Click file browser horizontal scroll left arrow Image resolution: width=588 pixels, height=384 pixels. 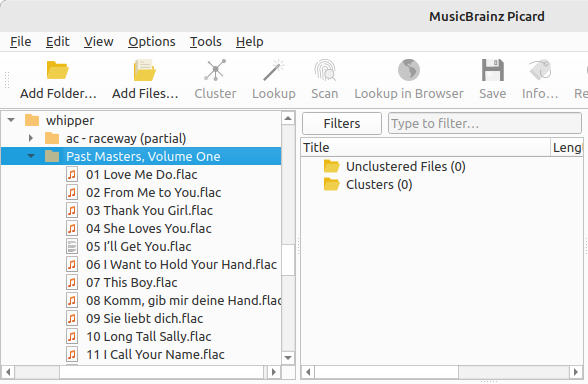(8, 372)
